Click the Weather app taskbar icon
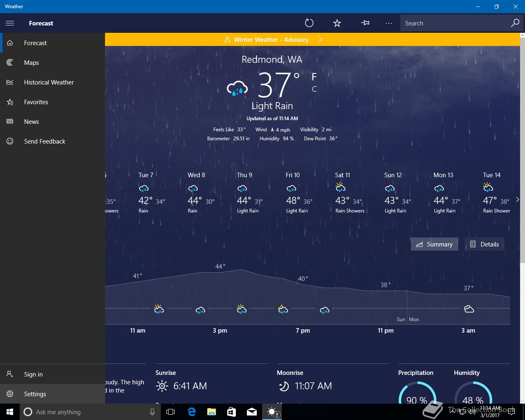The height and width of the screenshot is (420, 525). (272, 412)
